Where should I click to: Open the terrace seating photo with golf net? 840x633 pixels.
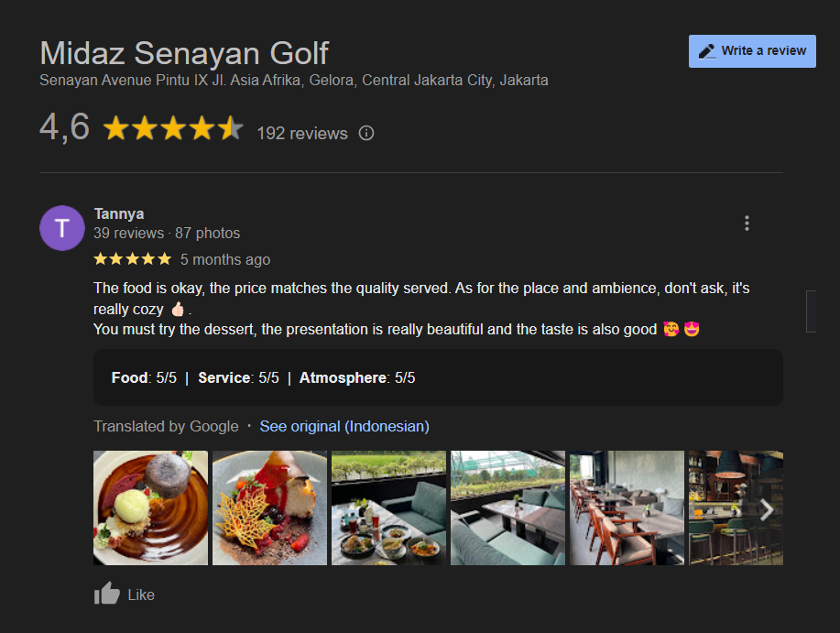pyautogui.click(x=507, y=507)
